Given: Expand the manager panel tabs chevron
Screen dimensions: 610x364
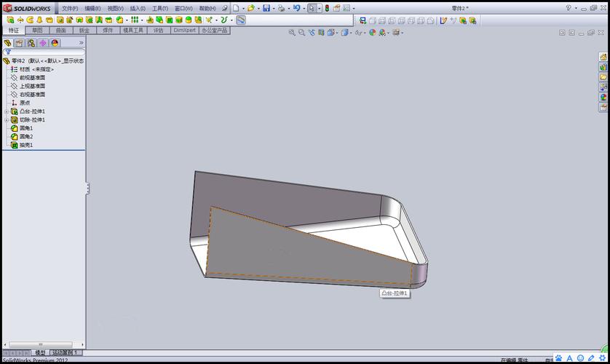Looking at the screenshot, I should tap(82, 43).
